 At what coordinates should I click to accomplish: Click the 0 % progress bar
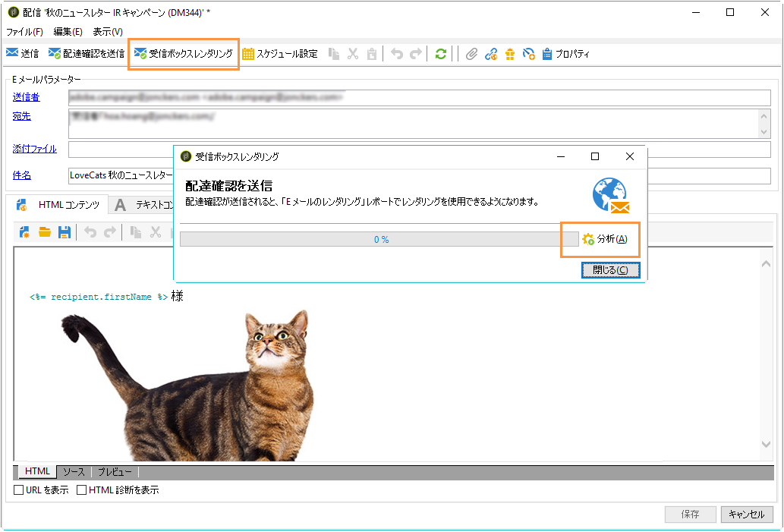click(379, 240)
